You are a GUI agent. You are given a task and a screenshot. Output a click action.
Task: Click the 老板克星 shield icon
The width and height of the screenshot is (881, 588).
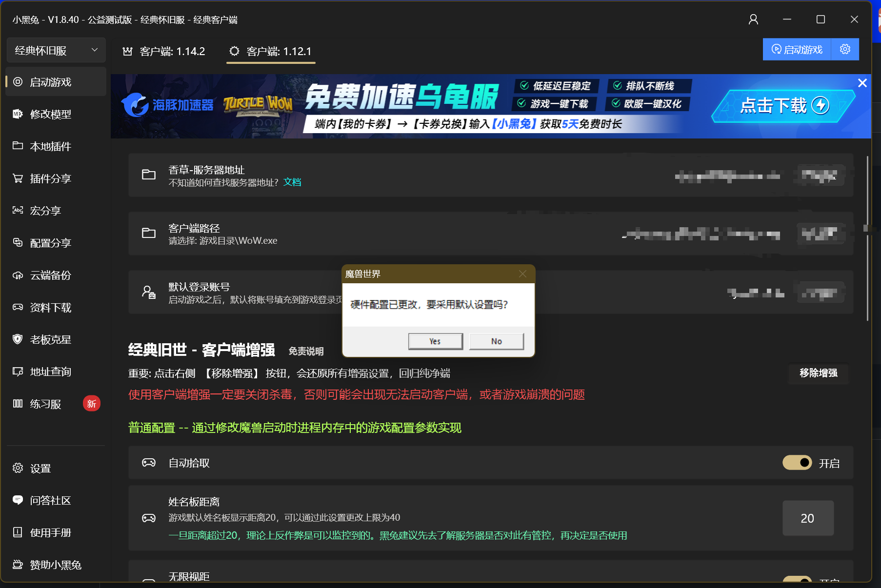point(18,339)
